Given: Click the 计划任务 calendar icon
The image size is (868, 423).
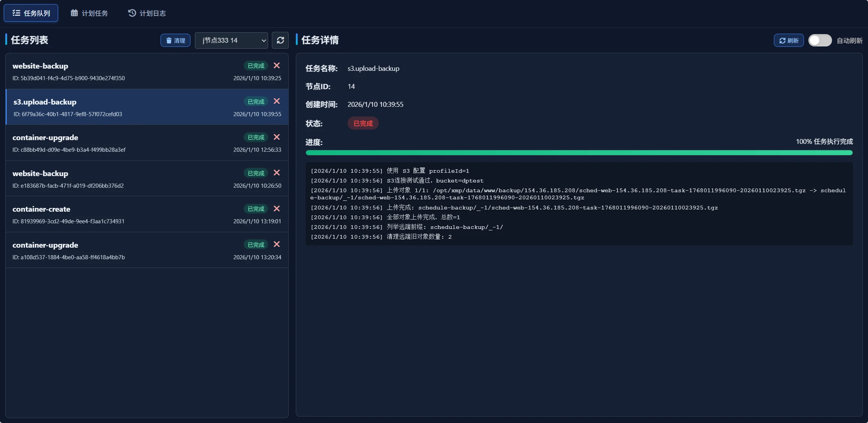Looking at the screenshot, I should coord(74,13).
